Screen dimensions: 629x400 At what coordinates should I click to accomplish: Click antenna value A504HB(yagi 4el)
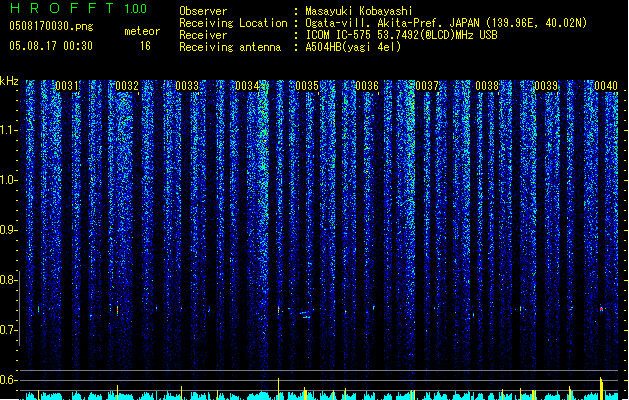[x=353, y=47]
